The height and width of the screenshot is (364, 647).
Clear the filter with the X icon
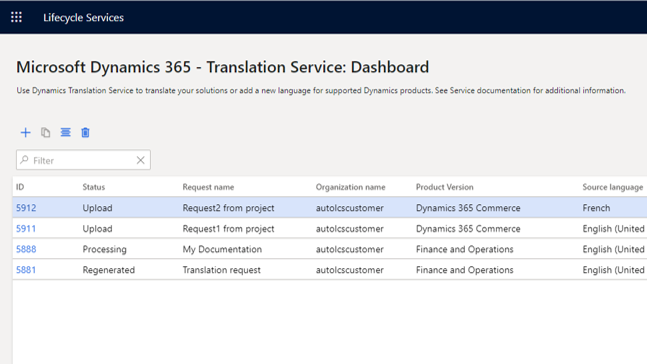141,160
